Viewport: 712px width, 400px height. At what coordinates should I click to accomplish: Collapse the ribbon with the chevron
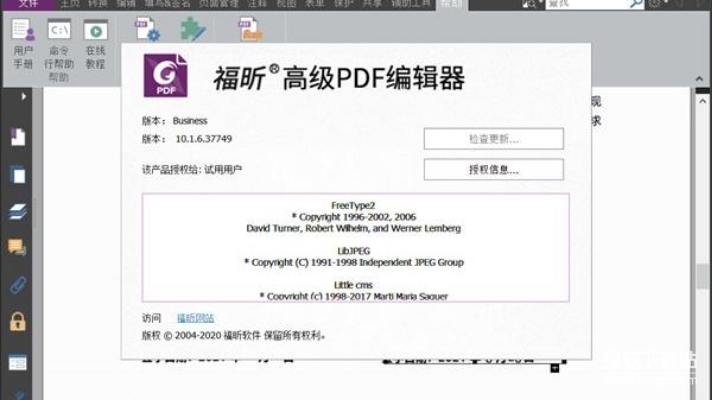[699, 79]
